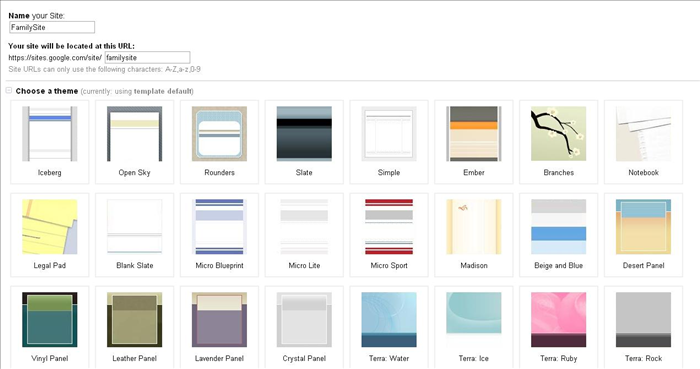Screen dimensions: 700x369
Task: Pick the Beige and Blue theme
Action: click(x=558, y=235)
